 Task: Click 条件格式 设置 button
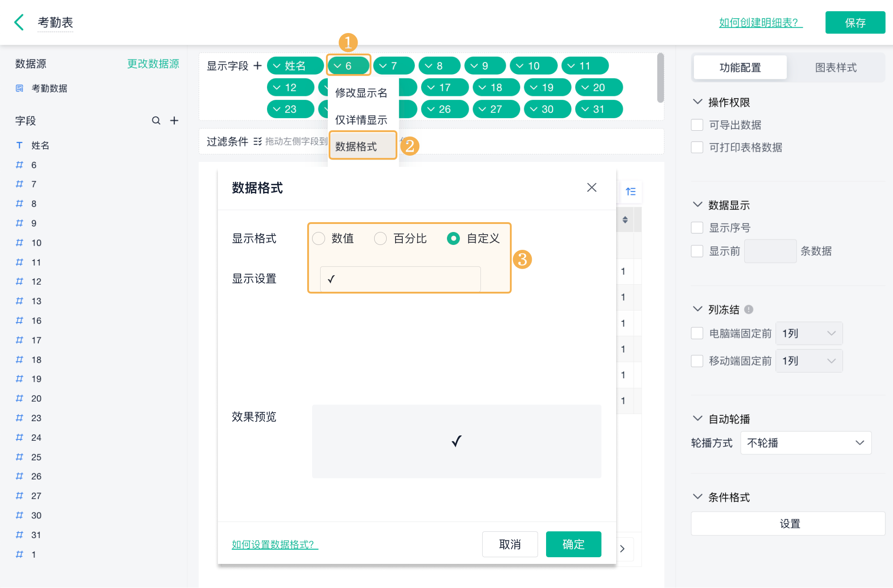pyautogui.click(x=788, y=523)
